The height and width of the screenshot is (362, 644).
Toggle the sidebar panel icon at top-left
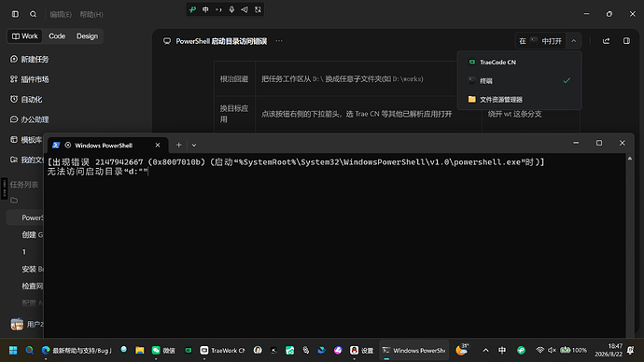(x=15, y=14)
